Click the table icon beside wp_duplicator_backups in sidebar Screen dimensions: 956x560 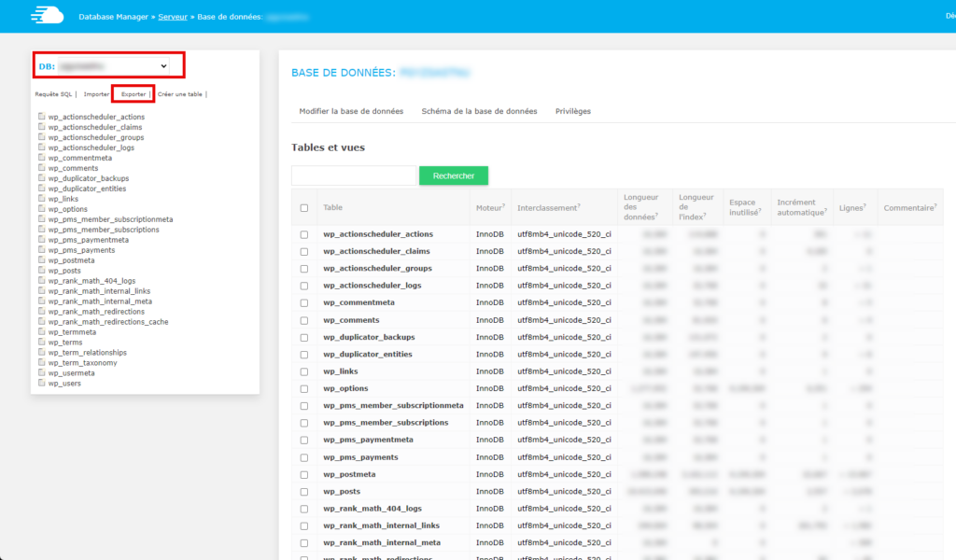click(41, 178)
